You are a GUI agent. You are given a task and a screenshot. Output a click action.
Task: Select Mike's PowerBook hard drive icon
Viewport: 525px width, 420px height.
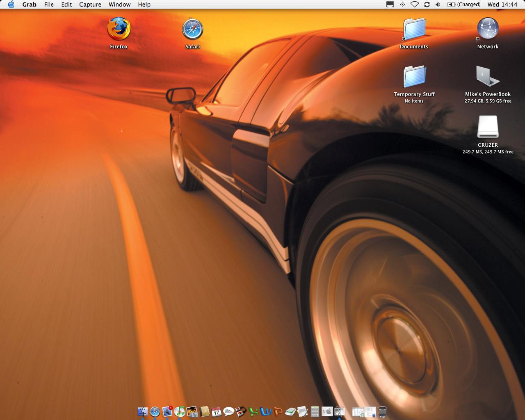pyautogui.click(x=488, y=77)
